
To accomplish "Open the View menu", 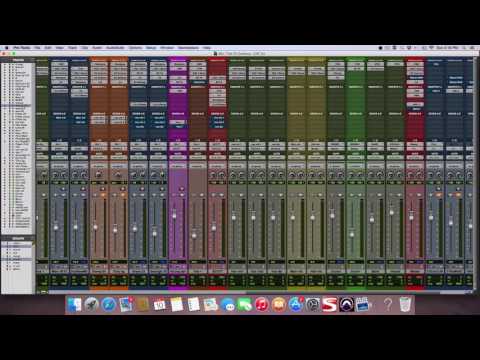I will pyautogui.click(x=60, y=48).
